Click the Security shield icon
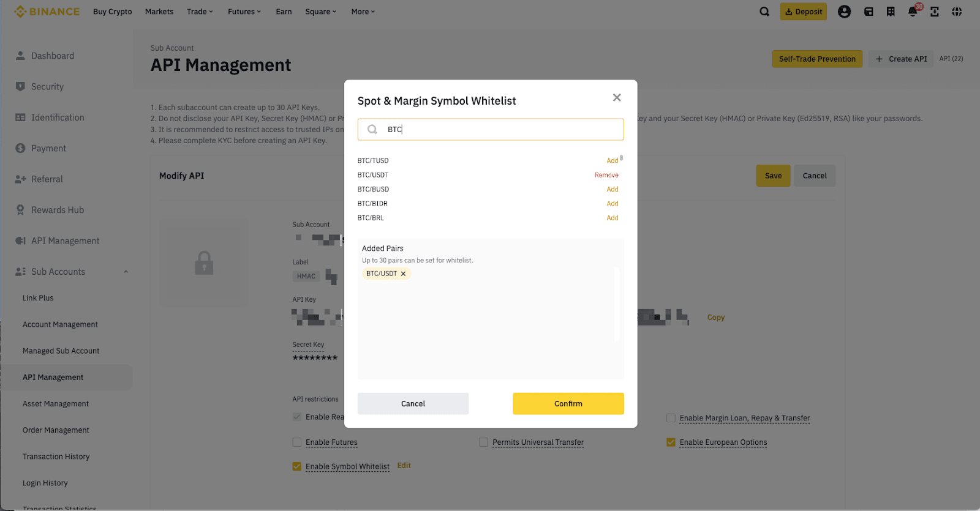 (x=20, y=86)
